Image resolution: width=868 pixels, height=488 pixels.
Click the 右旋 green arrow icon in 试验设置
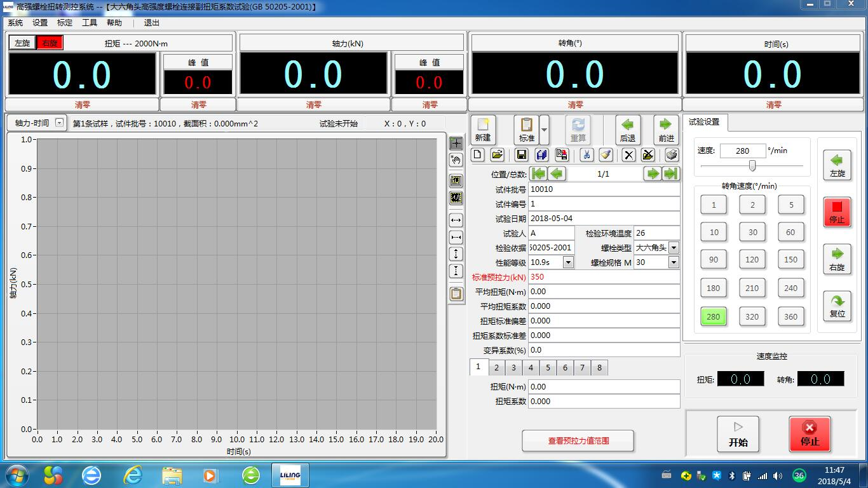pyautogui.click(x=837, y=259)
